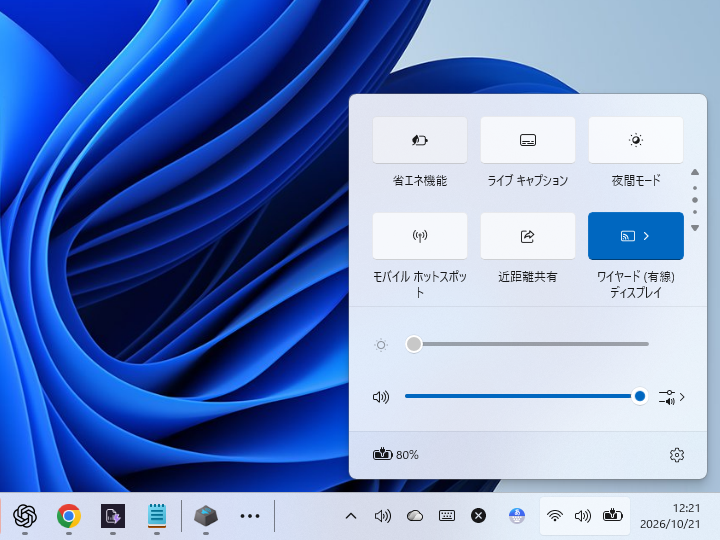Show more taskbar apps via three dots
This screenshot has width=720, height=540.
click(x=250, y=516)
